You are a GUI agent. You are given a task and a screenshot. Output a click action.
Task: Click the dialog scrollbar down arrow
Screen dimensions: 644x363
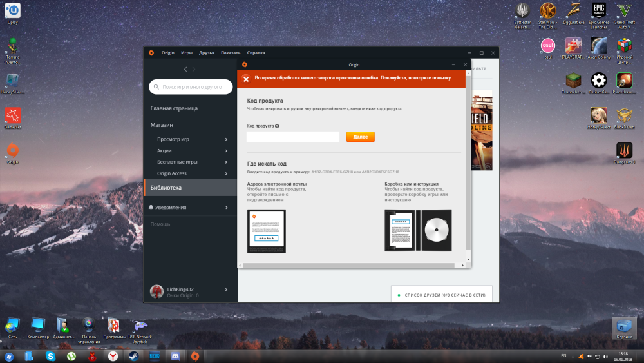click(468, 259)
